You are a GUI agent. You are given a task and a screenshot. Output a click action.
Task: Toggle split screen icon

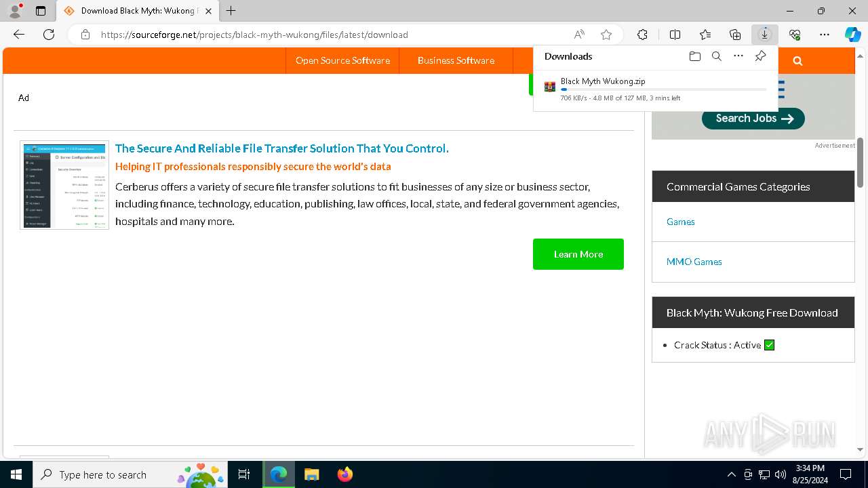point(675,35)
